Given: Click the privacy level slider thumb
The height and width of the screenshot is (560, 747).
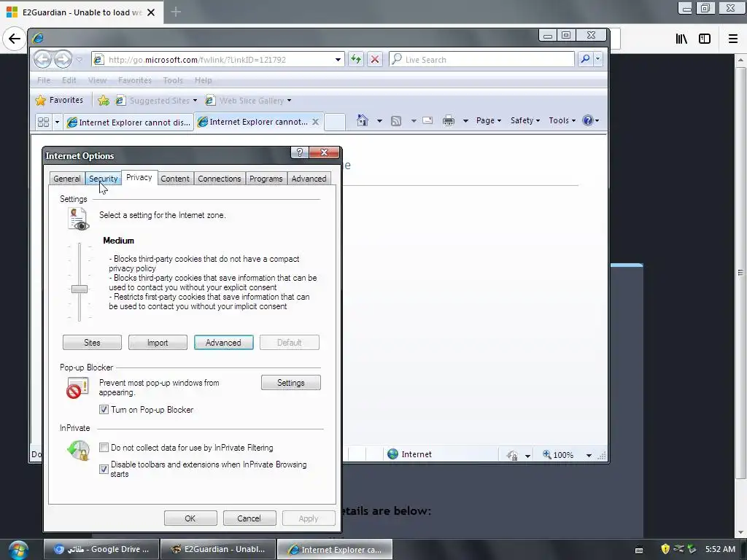Looking at the screenshot, I should [x=80, y=289].
